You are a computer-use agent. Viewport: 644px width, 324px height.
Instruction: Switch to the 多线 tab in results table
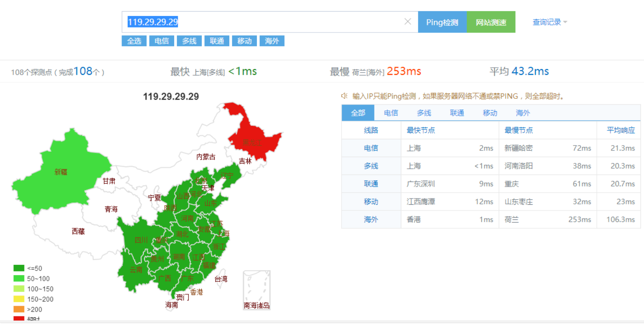424,113
